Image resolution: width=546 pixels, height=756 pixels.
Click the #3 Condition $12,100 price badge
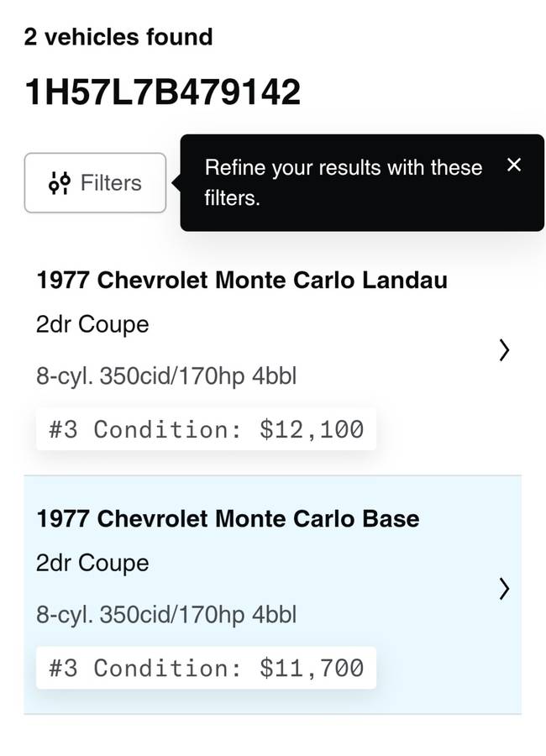(x=205, y=429)
